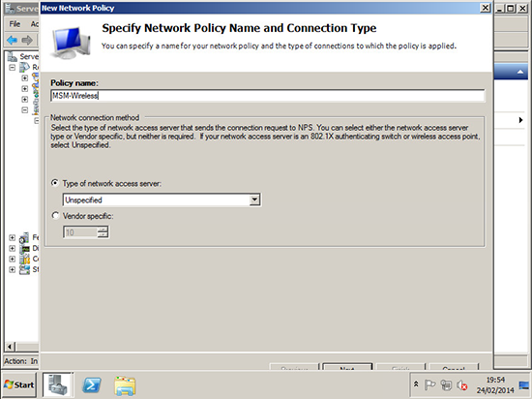Select the Type of network access server radio
Screen dimensions: 532x399
coord(54,183)
